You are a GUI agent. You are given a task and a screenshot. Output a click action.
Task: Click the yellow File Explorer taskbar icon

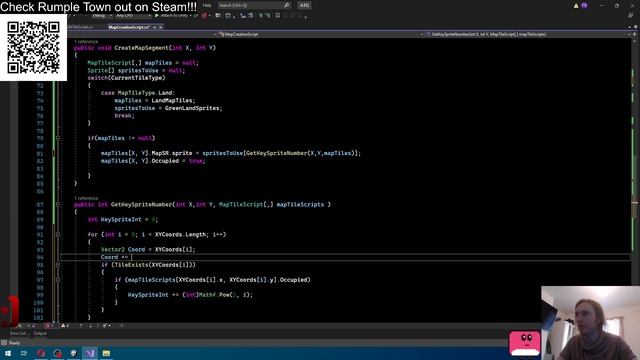point(106,353)
